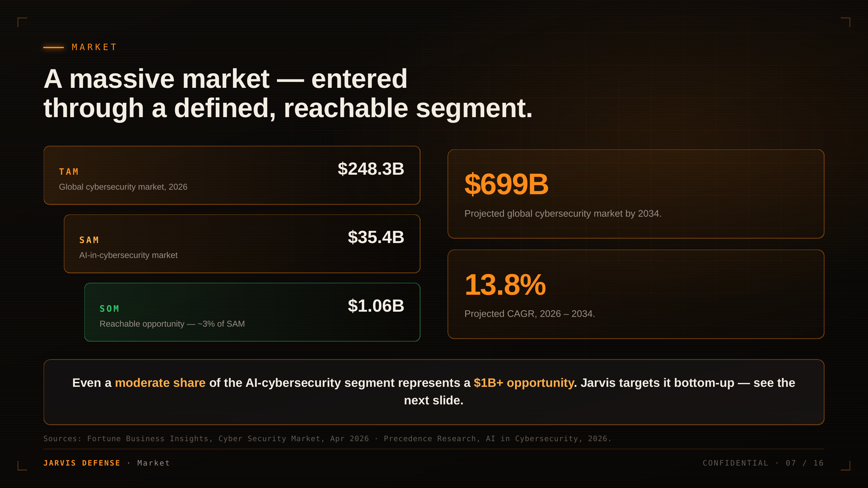The height and width of the screenshot is (488, 868).
Task: Click 'Projected global cybersecurity market by 2034' caption
Action: click(x=563, y=213)
